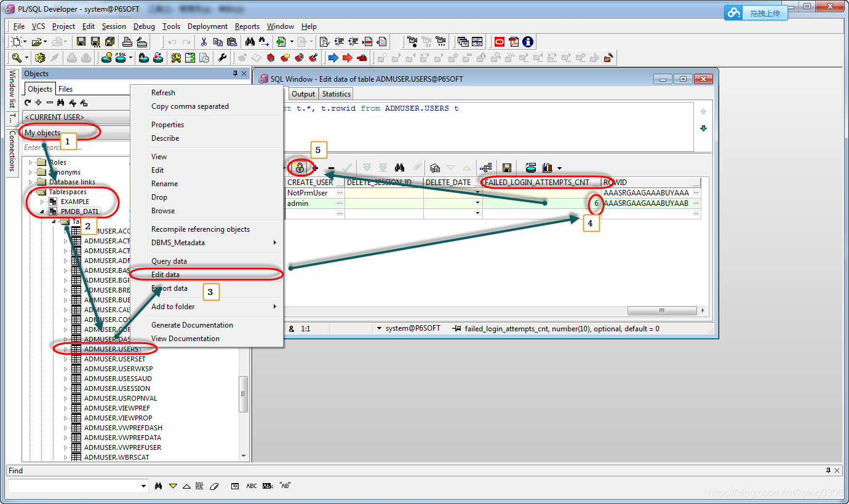The width and height of the screenshot is (849, 504).
Task: Switch to the Files tab
Action: [66, 89]
